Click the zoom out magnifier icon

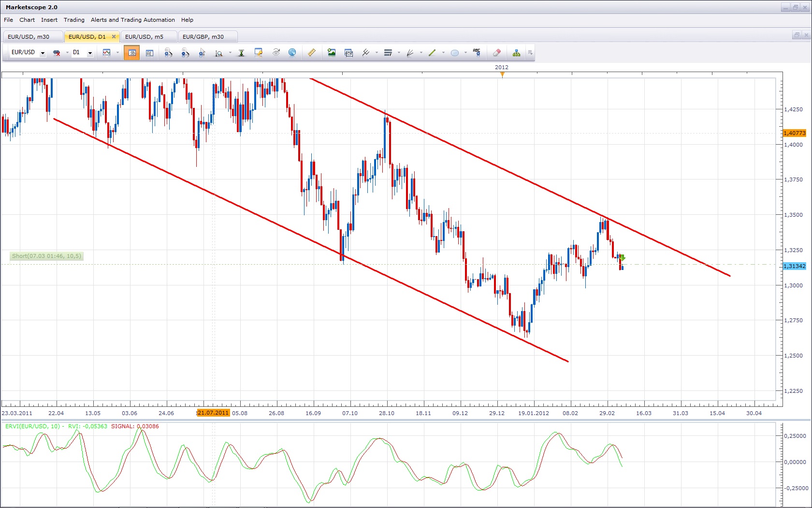(185, 53)
